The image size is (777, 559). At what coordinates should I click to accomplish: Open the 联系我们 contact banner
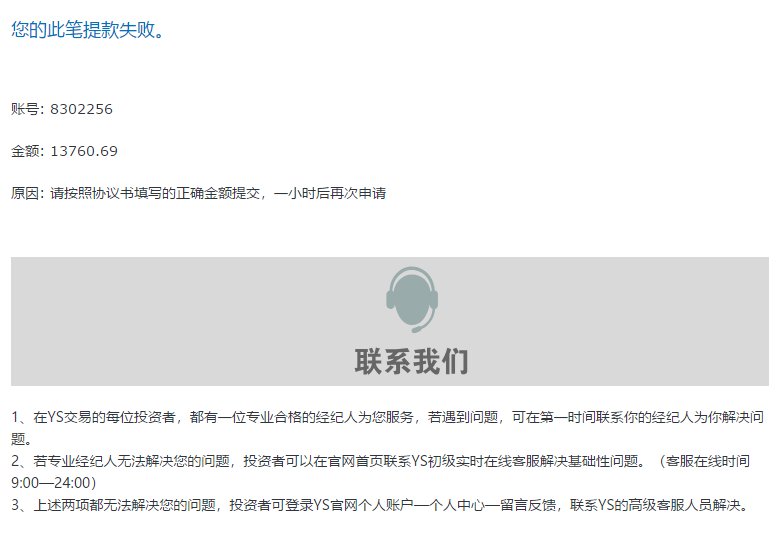coord(389,321)
